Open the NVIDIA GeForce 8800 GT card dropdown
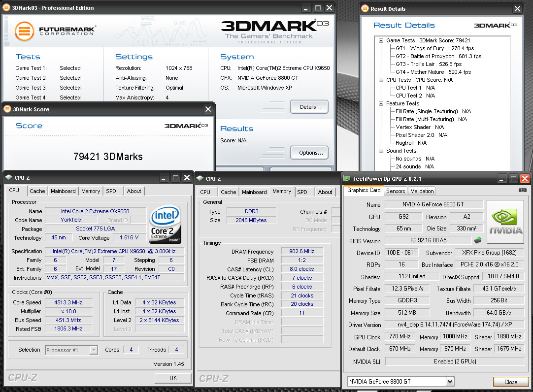The width and height of the screenshot is (533, 392). [450, 382]
